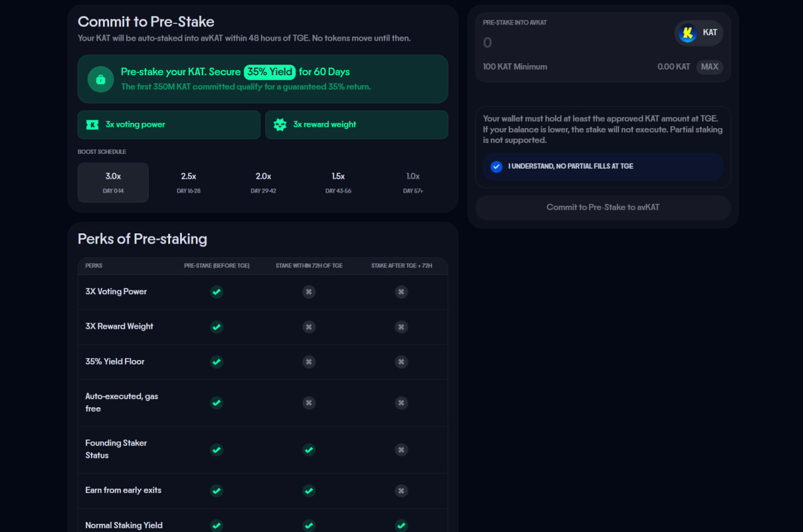Viewport: 803px width, 532px height.
Task: Click Auto-executed gas free cross under Stake Within 72H
Action: (309, 403)
